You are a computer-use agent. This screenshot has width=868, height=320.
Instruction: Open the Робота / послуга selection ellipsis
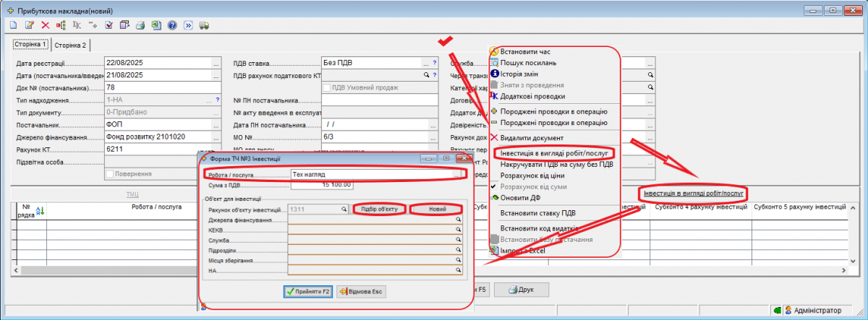tap(457, 174)
